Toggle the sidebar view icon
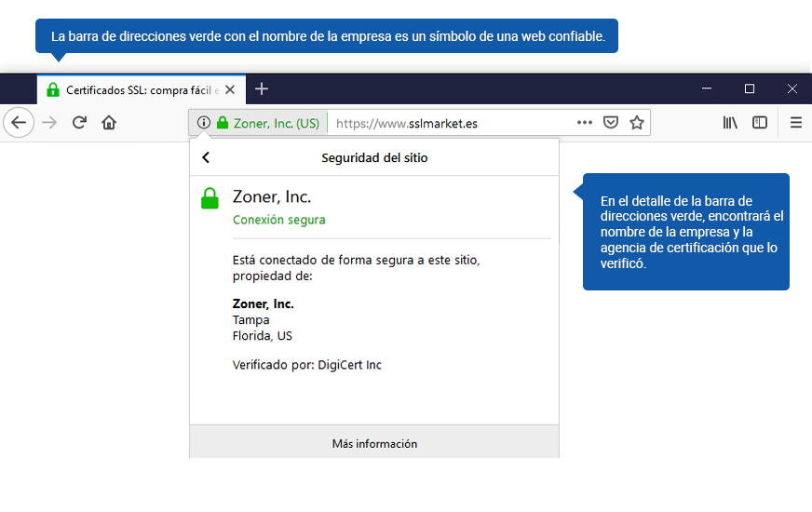Image resolution: width=812 pixels, height=512 pixels. click(x=760, y=123)
